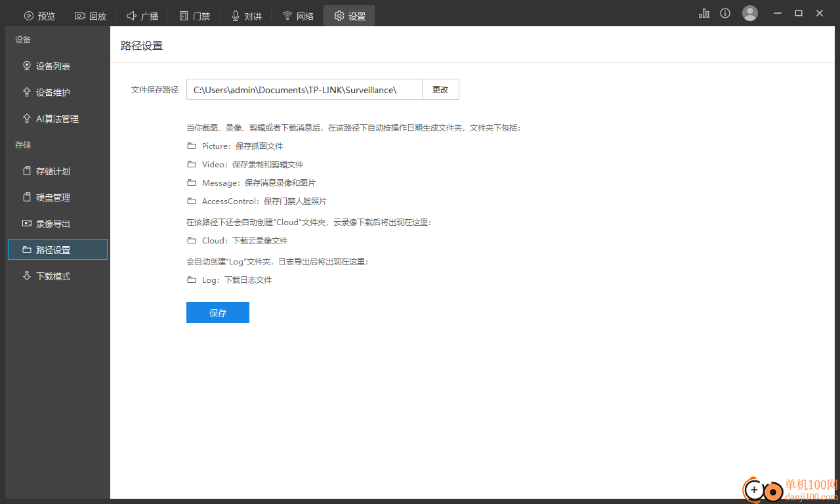This screenshot has width=840, height=504.
Task: Click the Cloud folder icon
Action: pos(192,240)
